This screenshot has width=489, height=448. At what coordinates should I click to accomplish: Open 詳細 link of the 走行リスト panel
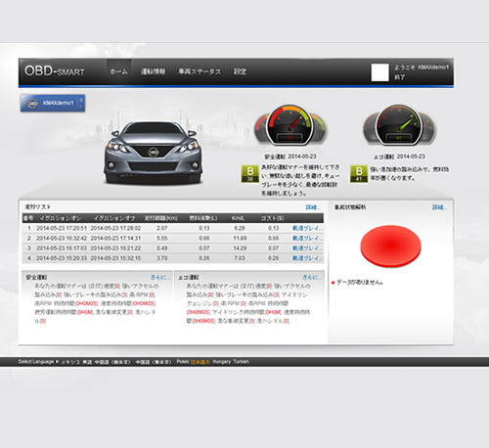click(x=313, y=207)
